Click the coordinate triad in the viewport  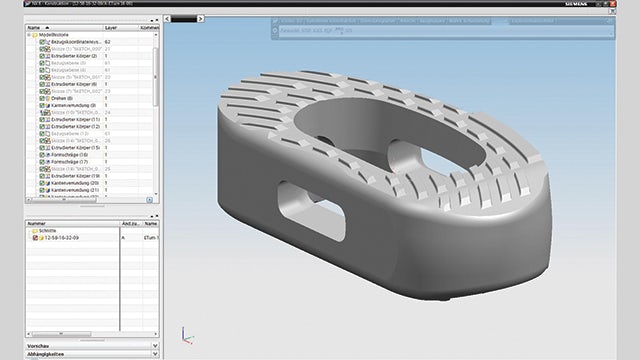click(x=187, y=336)
